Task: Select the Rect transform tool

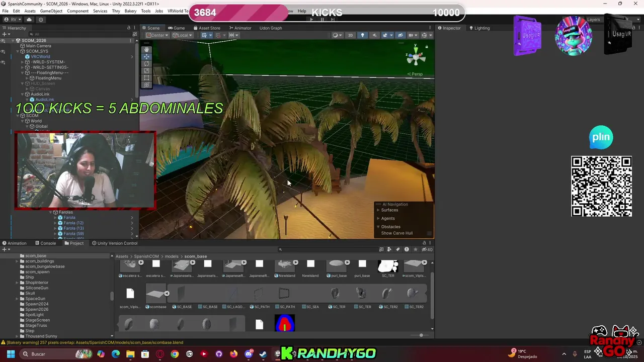Action: click(x=146, y=78)
